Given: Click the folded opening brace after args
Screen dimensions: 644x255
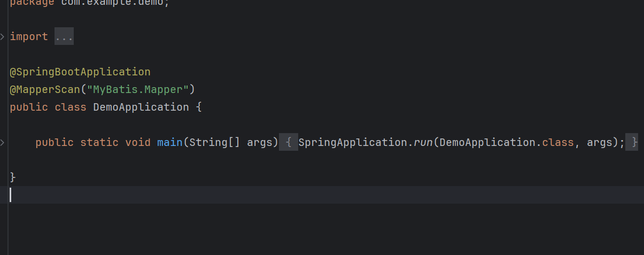Looking at the screenshot, I should click(289, 142).
